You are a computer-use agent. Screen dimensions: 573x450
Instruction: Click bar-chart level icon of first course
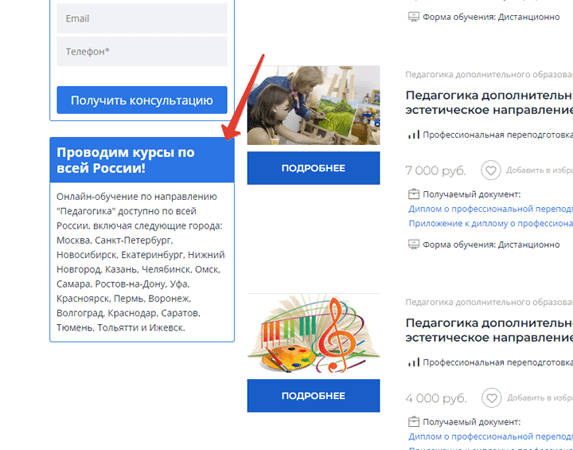414,135
